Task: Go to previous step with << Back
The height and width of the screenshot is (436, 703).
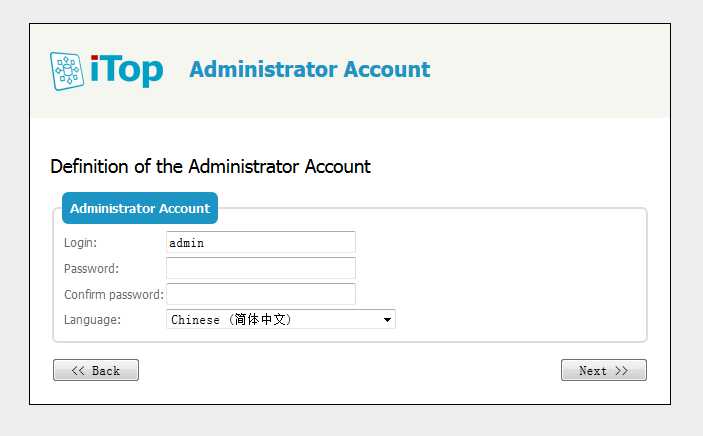Action: coord(96,370)
